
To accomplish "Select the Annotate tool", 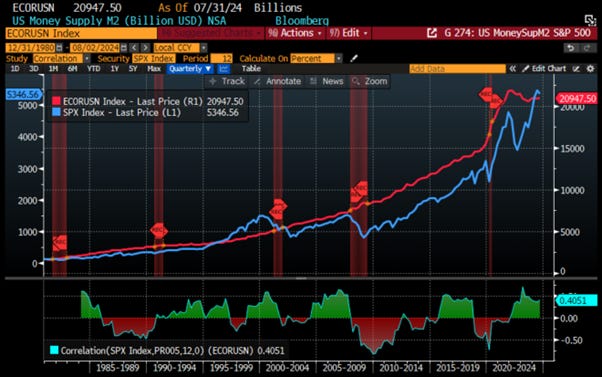I will (x=278, y=81).
